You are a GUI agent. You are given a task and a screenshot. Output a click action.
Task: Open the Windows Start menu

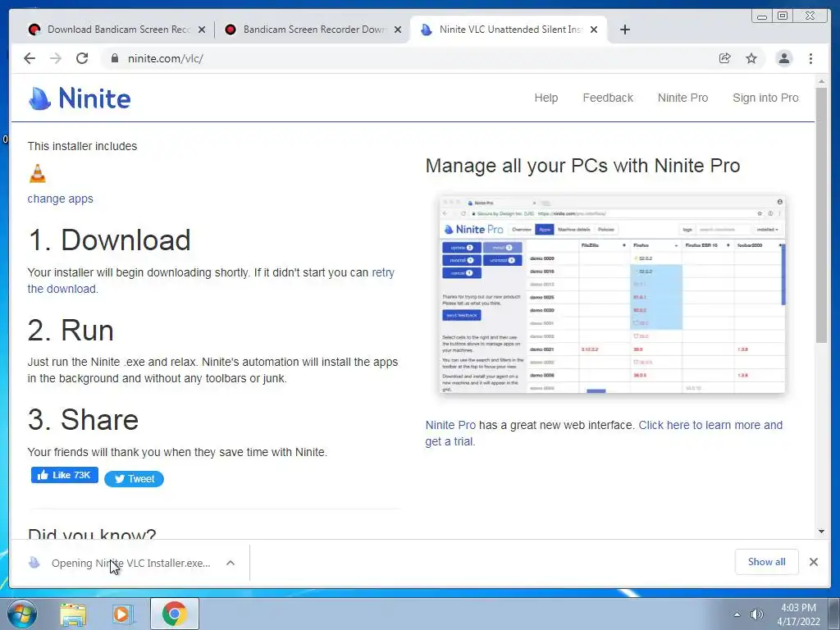[22, 614]
